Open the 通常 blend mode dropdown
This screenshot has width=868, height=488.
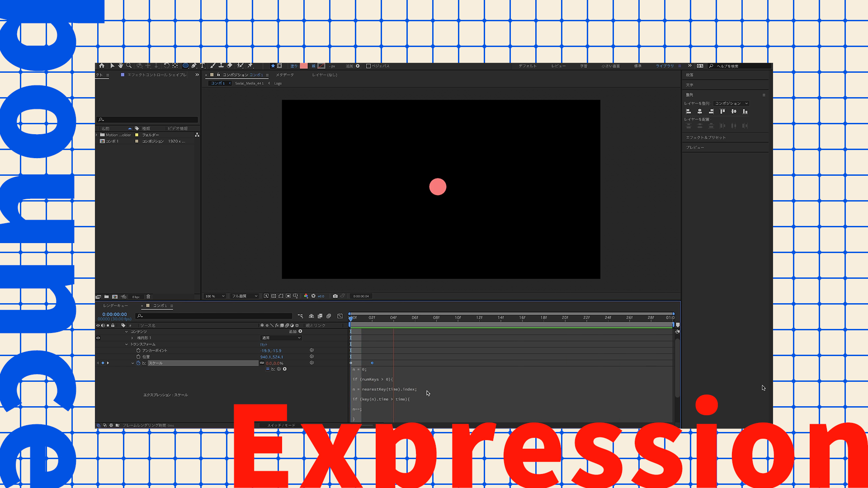click(x=281, y=338)
